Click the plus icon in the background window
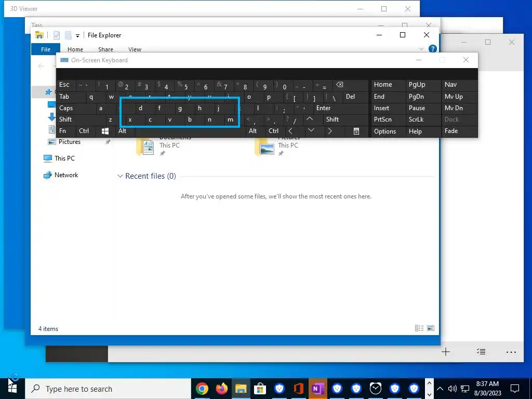This screenshot has height=399, width=532. [445, 352]
